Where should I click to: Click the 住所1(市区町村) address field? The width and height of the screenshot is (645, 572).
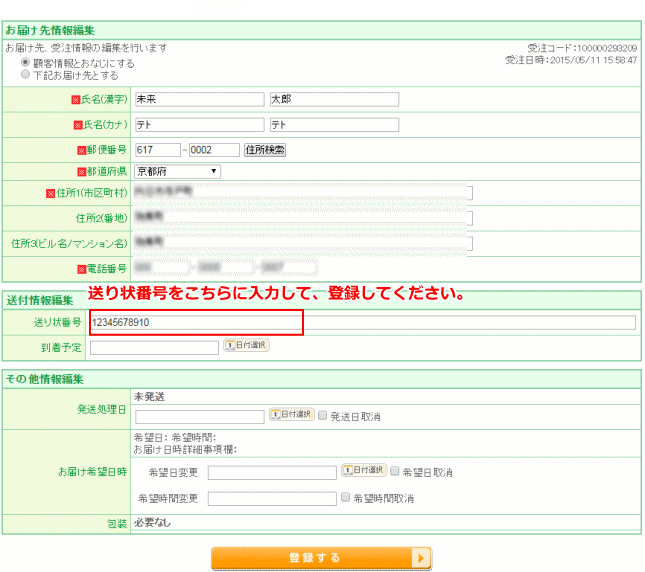(303, 192)
